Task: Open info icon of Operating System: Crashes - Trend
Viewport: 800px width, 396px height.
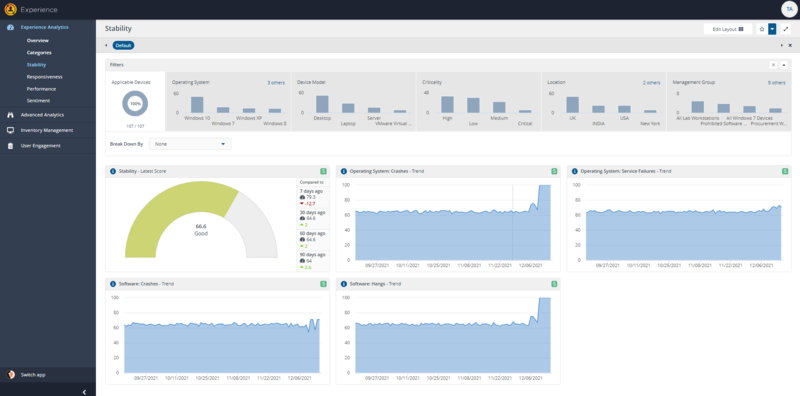Action: click(344, 171)
